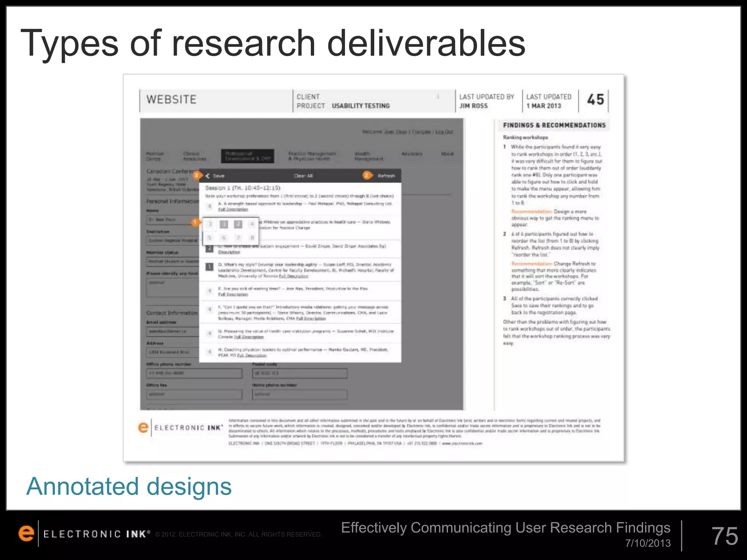Image resolution: width=747 pixels, height=560 pixels.
Task: Select the Professional Development & CPD tab
Action: point(247,156)
